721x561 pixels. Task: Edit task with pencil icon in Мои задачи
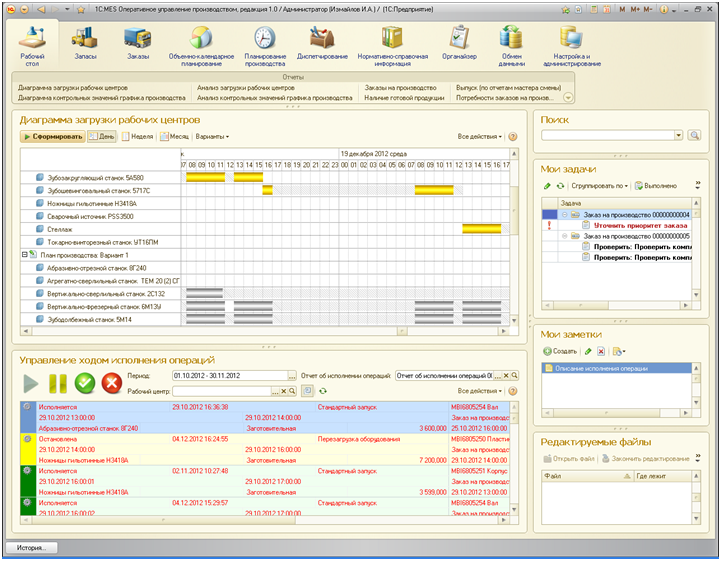point(547,186)
